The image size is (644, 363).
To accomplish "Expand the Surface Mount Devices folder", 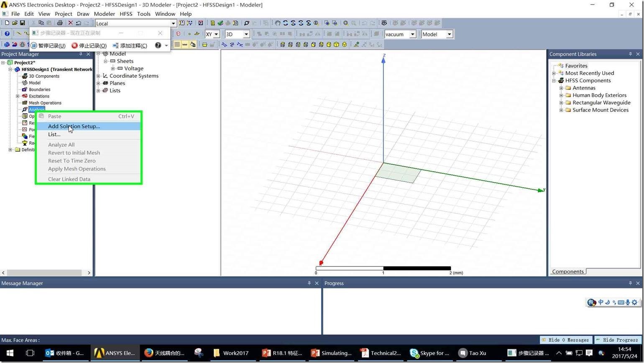I will tap(561, 110).
